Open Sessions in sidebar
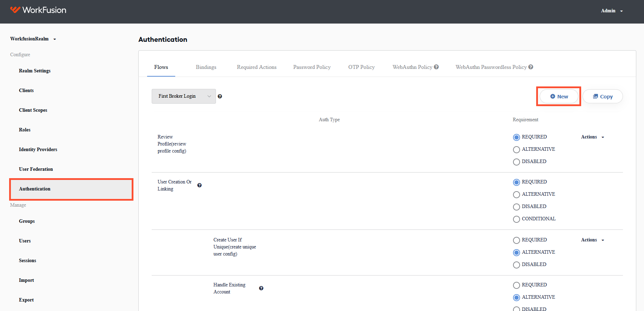Image resolution: width=644 pixels, height=311 pixels. tap(27, 260)
